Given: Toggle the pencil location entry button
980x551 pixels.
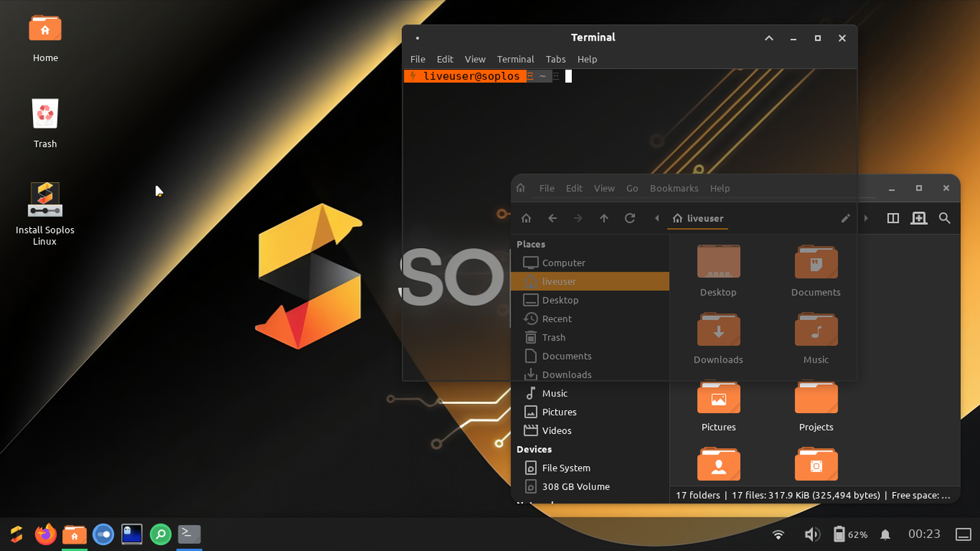Looking at the screenshot, I should 845,218.
